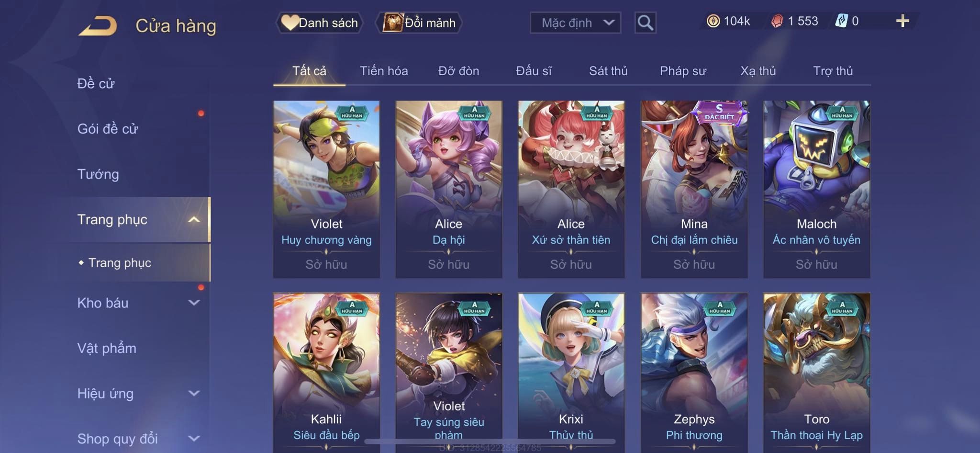Switch to the Sát thủ tab

tap(608, 71)
